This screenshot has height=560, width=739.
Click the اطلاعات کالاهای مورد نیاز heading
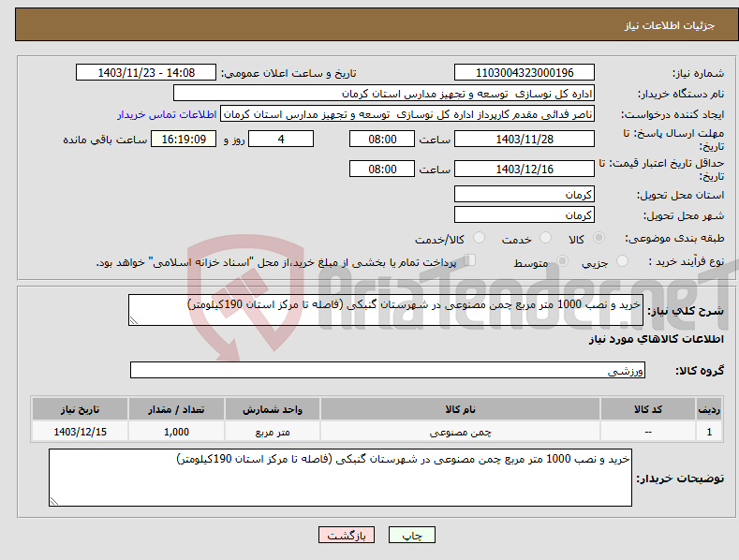point(656,339)
